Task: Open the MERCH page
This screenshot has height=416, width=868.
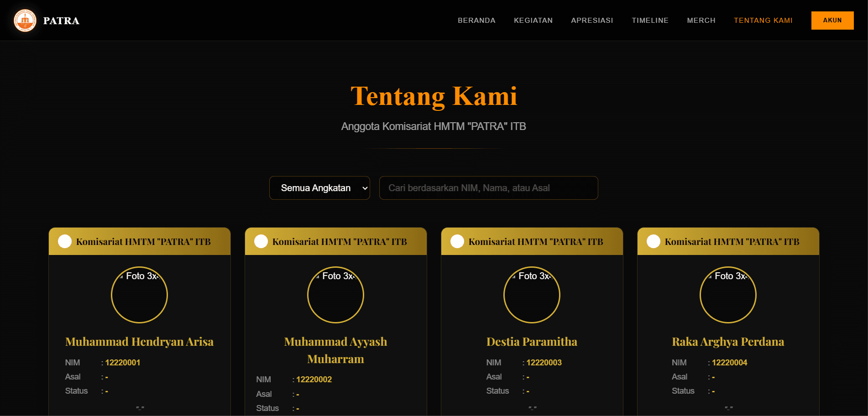Action: click(701, 21)
